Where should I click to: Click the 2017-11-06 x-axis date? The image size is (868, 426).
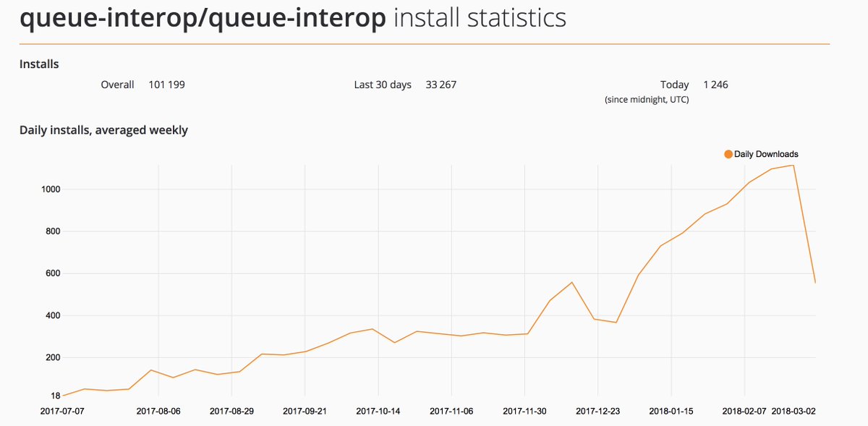(451, 411)
